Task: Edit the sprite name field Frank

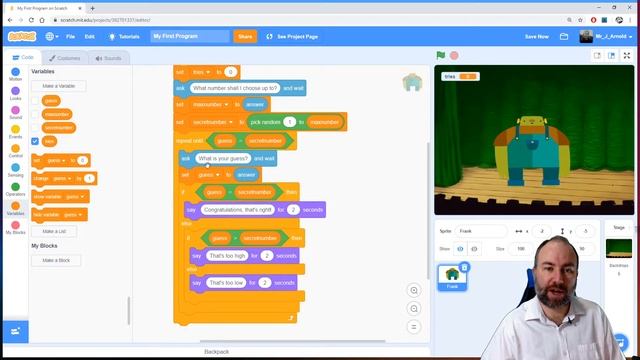Action: point(481,231)
